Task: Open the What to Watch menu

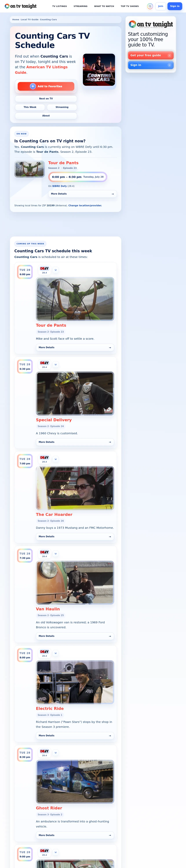Action: point(104,6)
